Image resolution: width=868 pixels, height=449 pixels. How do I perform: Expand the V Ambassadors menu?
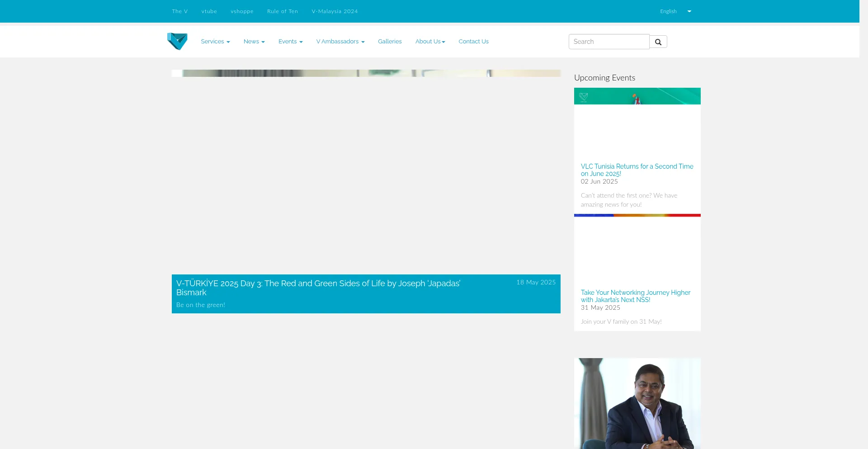tap(340, 42)
